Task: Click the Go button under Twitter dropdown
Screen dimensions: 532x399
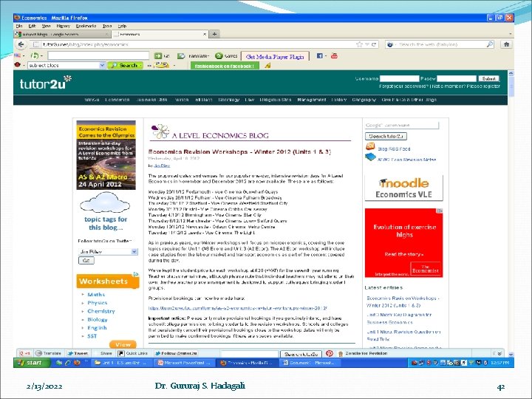Action: click(86, 260)
